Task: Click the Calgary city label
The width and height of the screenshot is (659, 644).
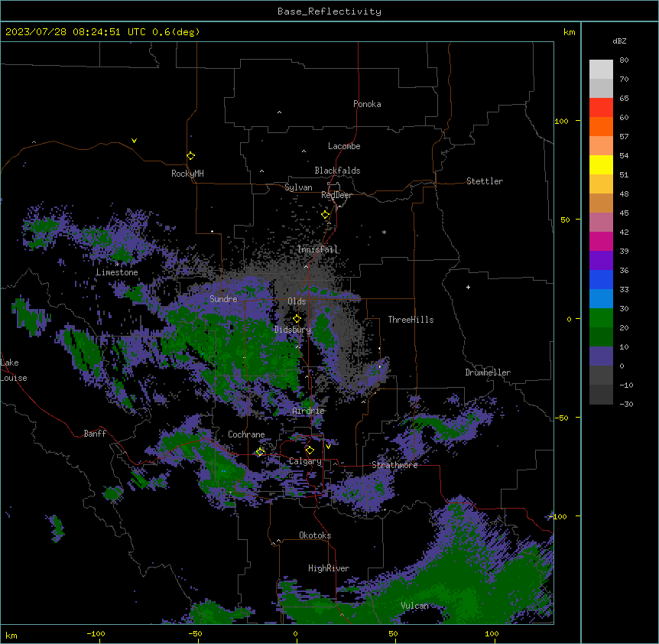Action: click(x=305, y=461)
